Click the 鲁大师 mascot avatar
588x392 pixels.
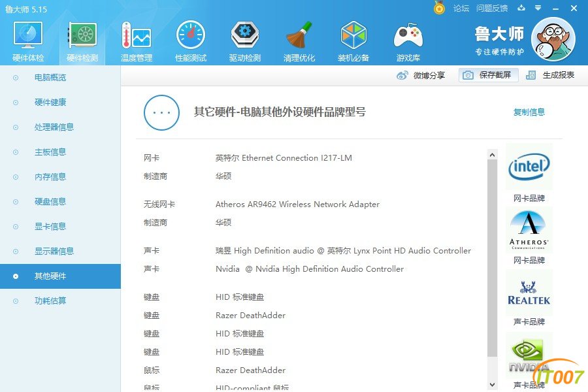pyautogui.click(x=553, y=39)
